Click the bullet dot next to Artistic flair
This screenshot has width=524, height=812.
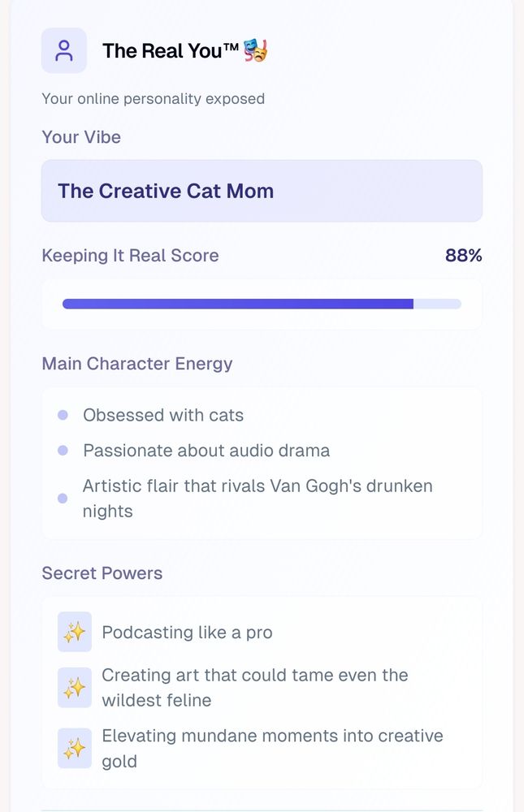pyautogui.click(x=63, y=498)
